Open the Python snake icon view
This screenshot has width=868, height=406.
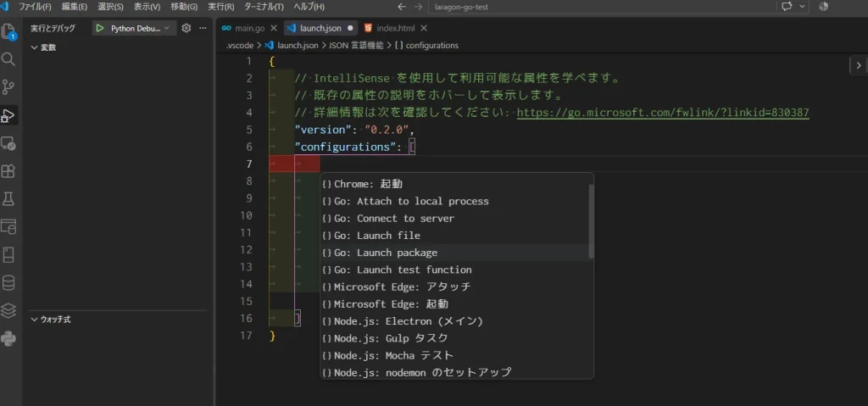click(x=8, y=338)
